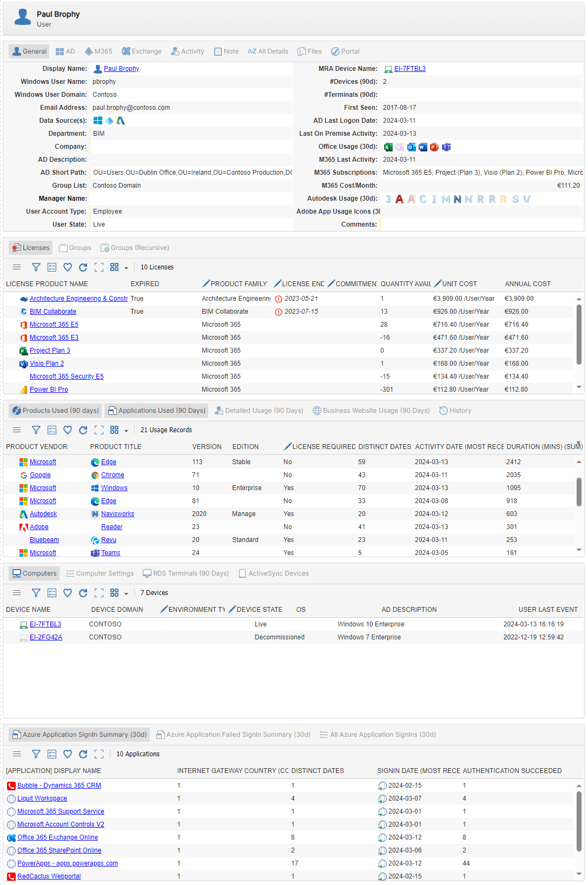588x885 pixels.
Task: Open the Activity tab
Action: pos(188,51)
